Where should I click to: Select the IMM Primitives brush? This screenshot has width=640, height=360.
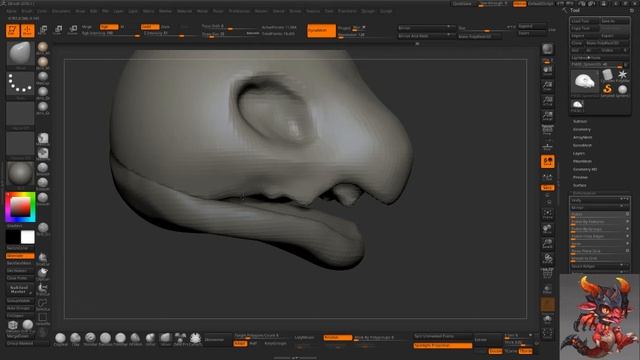(180, 339)
